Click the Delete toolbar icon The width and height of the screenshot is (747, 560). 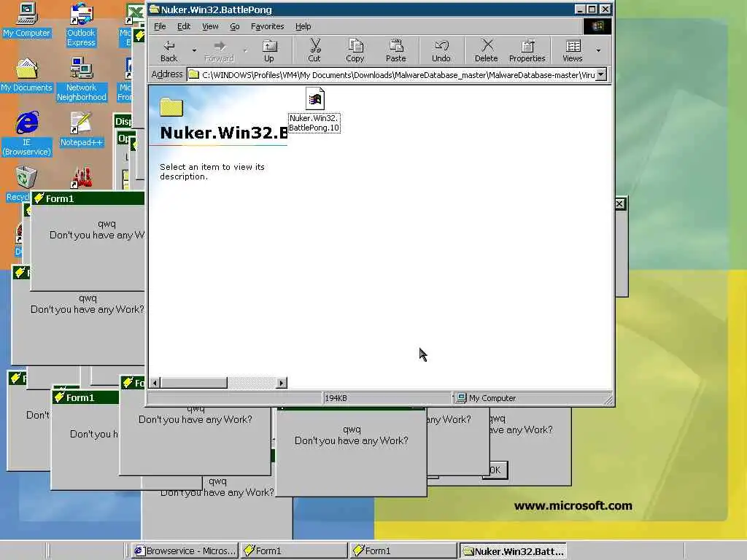click(x=486, y=51)
